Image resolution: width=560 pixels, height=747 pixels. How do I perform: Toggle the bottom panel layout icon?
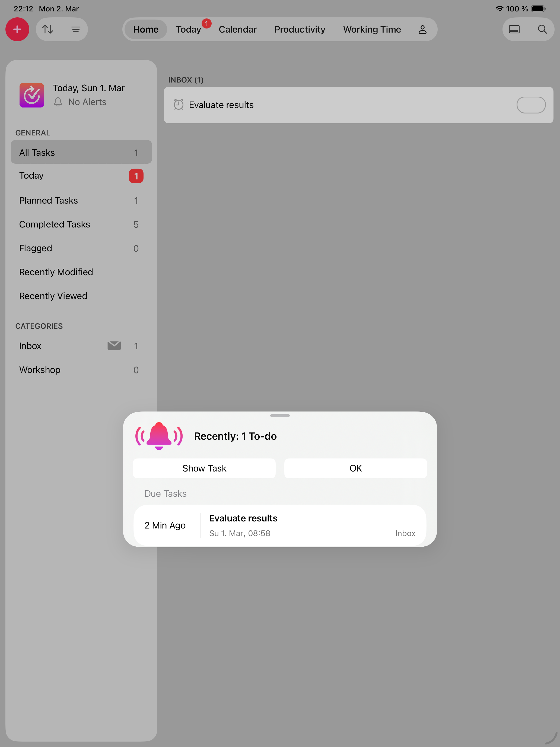514,29
